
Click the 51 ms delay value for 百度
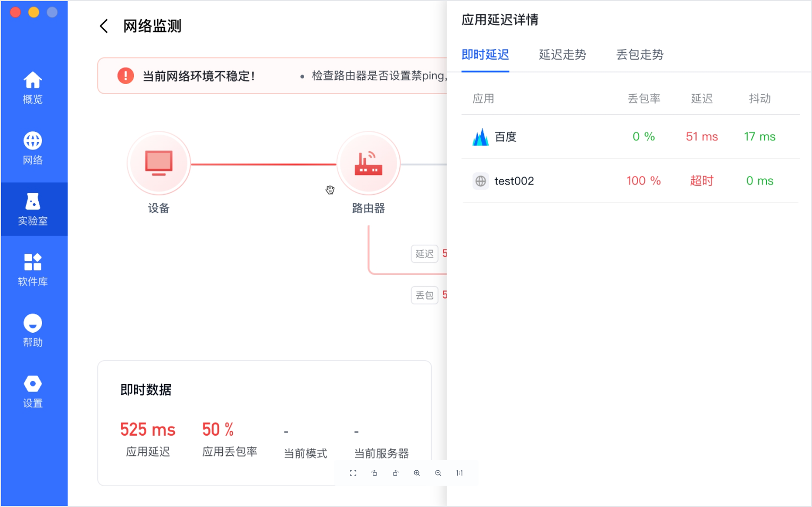(x=702, y=137)
